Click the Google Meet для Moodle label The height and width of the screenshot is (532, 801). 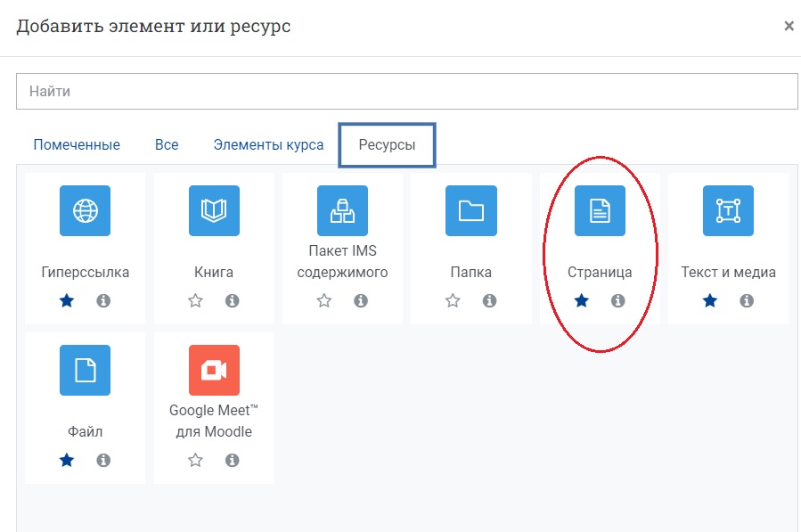[214, 421]
